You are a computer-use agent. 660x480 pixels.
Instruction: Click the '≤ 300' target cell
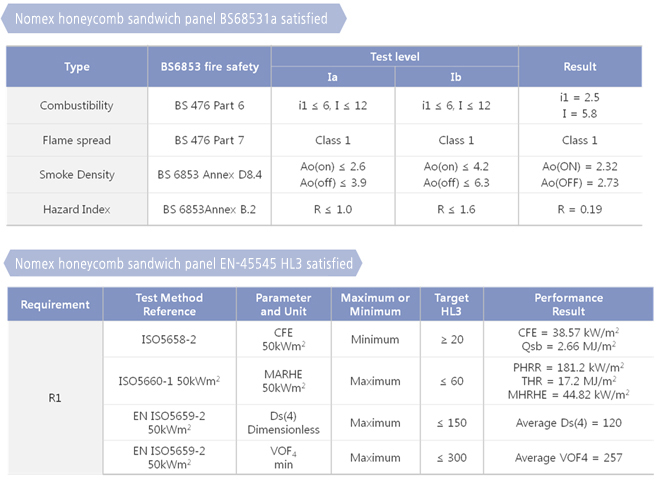point(452,458)
